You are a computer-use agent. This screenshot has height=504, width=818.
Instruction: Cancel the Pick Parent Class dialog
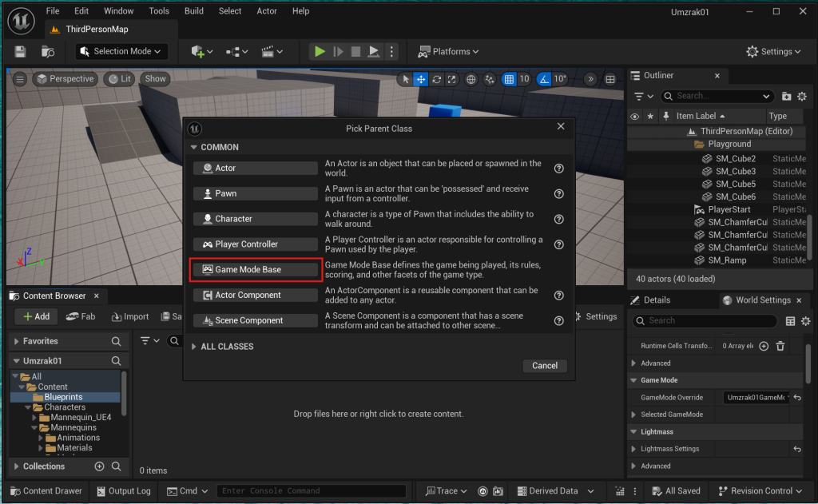tap(545, 366)
